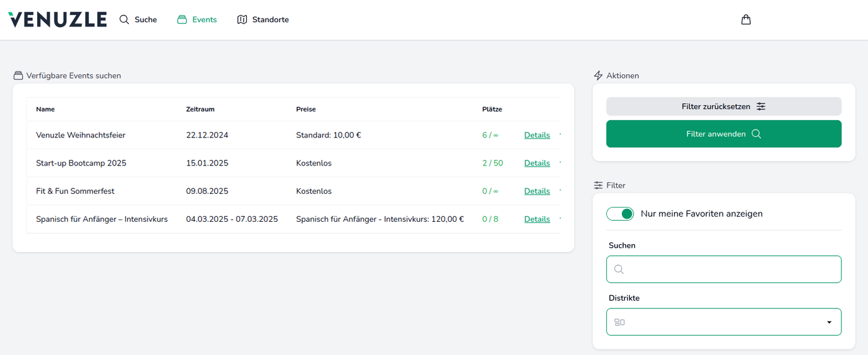Click the magnifier icon on Filter anwenden
Screen dimensions: 868x355
click(756, 134)
